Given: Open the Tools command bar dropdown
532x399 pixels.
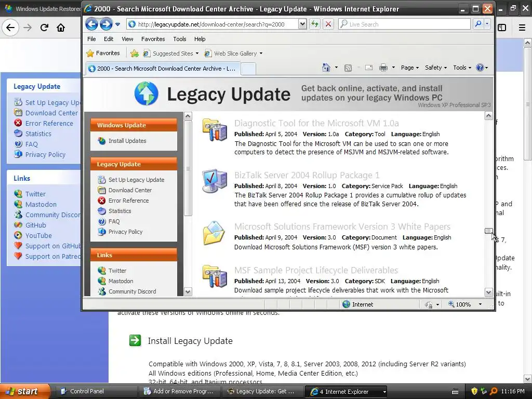Looking at the screenshot, I should click(462, 68).
